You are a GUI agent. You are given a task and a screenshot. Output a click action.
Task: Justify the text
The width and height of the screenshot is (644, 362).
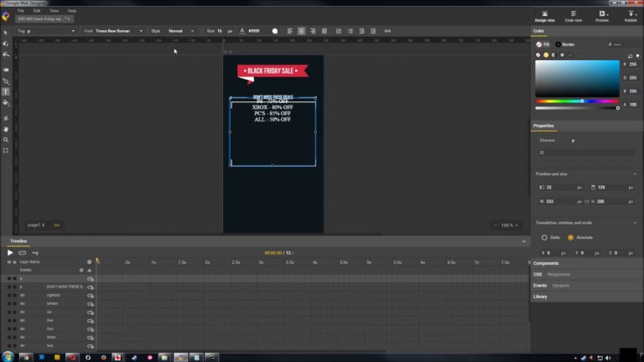pos(325,31)
